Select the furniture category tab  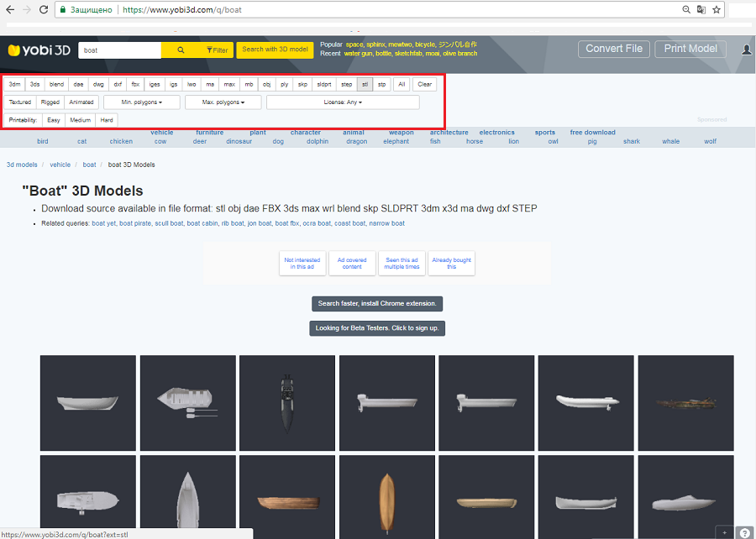click(x=209, y=132)
